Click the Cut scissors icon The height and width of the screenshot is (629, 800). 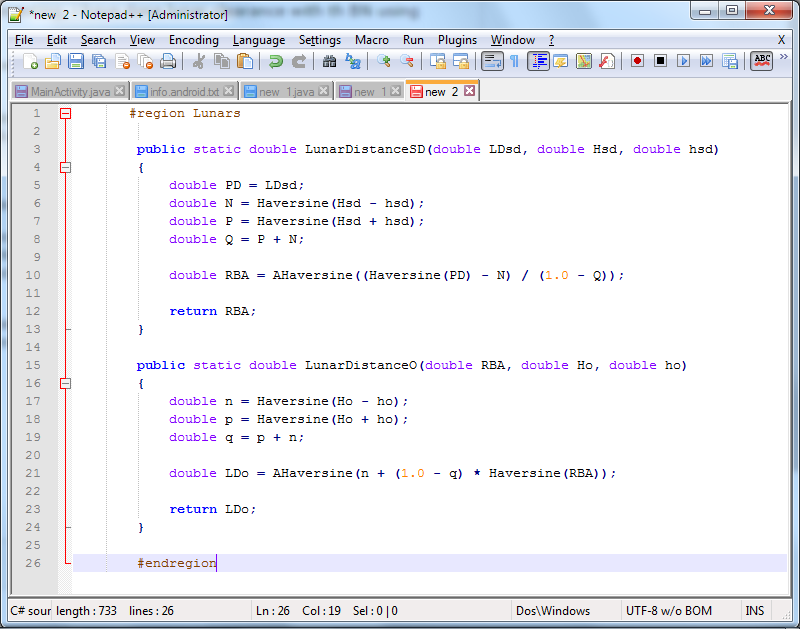[x=199, y=61]
